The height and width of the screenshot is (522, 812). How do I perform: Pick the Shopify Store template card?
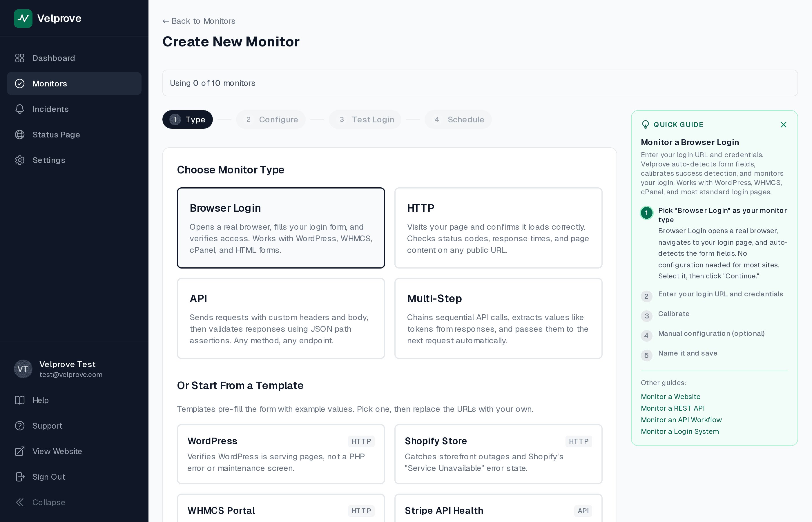[x=498, y=454]
